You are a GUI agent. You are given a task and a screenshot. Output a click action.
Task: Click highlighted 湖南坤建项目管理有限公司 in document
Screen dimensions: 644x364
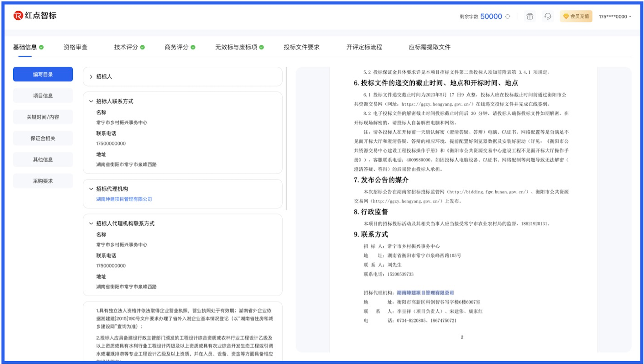(425, 293)
